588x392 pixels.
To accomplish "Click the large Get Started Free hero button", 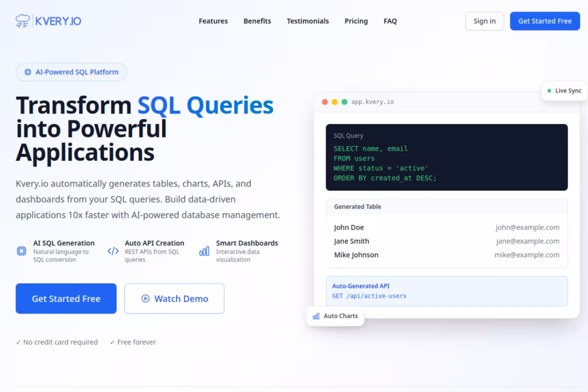I will 66,298.
